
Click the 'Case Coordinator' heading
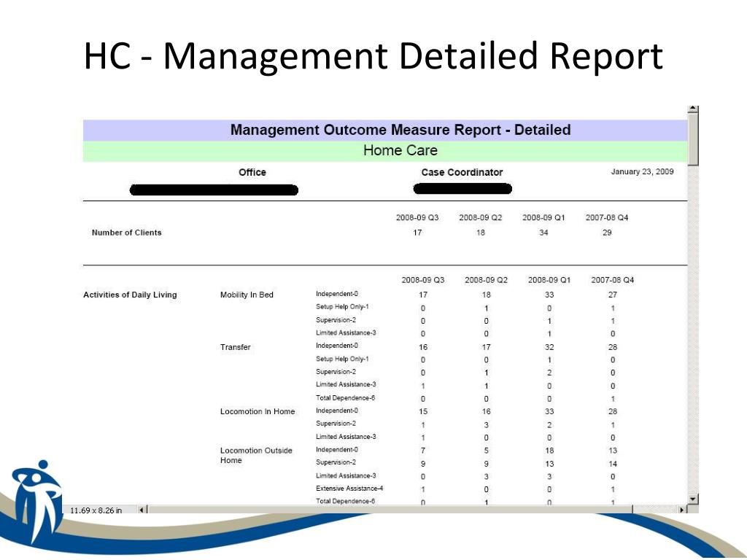coord(462,172)
